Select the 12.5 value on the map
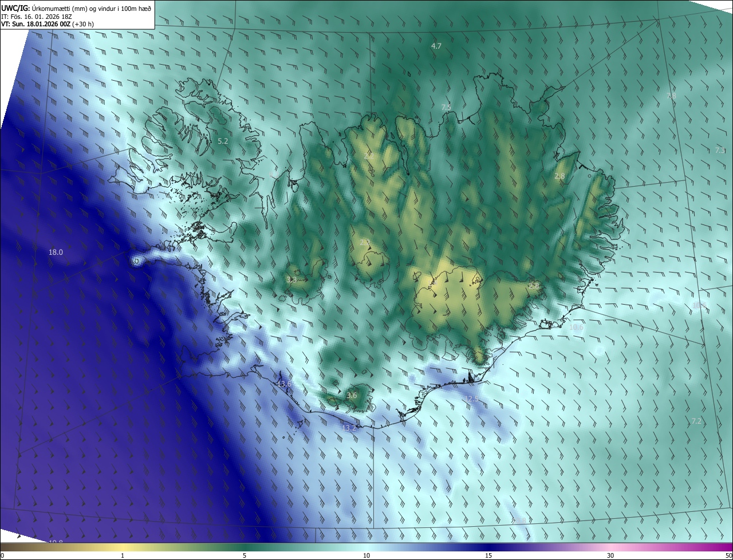This screenshot has height=560, width=733. click(471, 399)
